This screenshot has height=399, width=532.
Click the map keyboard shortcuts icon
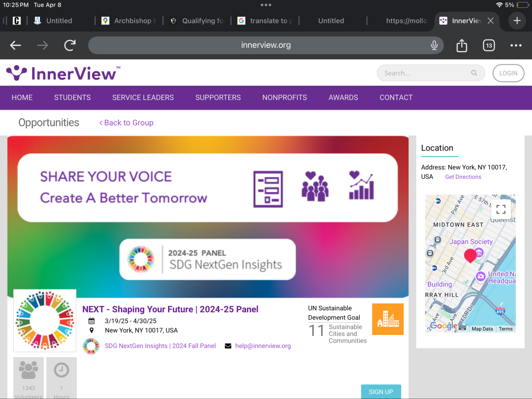[x=463, y=328]
